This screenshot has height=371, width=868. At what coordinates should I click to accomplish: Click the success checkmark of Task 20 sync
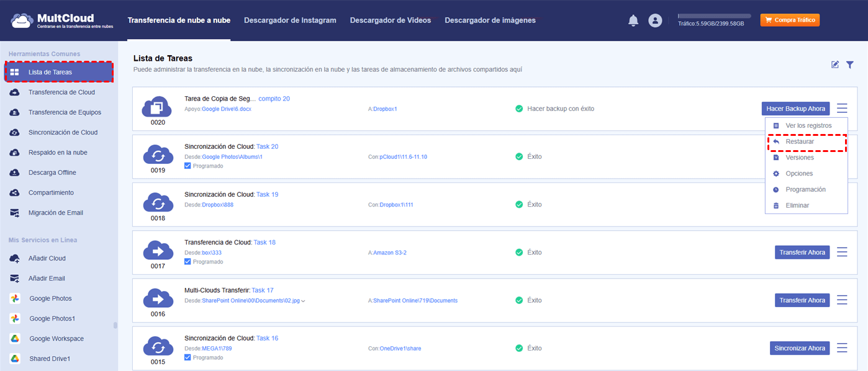click(519, 156)
